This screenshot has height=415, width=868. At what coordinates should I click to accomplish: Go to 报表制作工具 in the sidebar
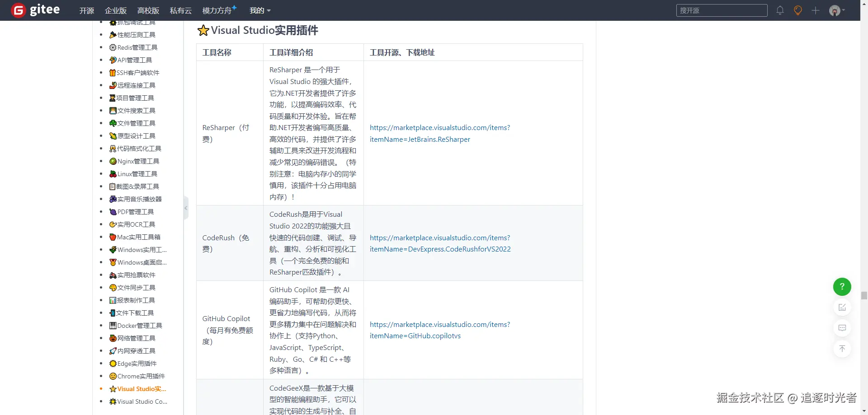click(x=132, y=300)
